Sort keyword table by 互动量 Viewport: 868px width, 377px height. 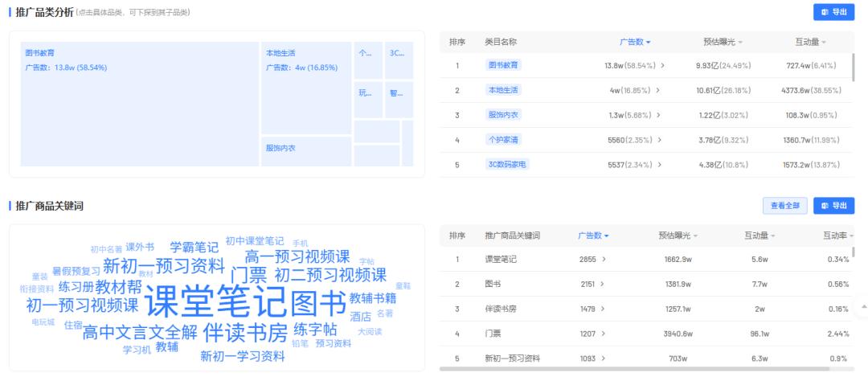[759, 236]
